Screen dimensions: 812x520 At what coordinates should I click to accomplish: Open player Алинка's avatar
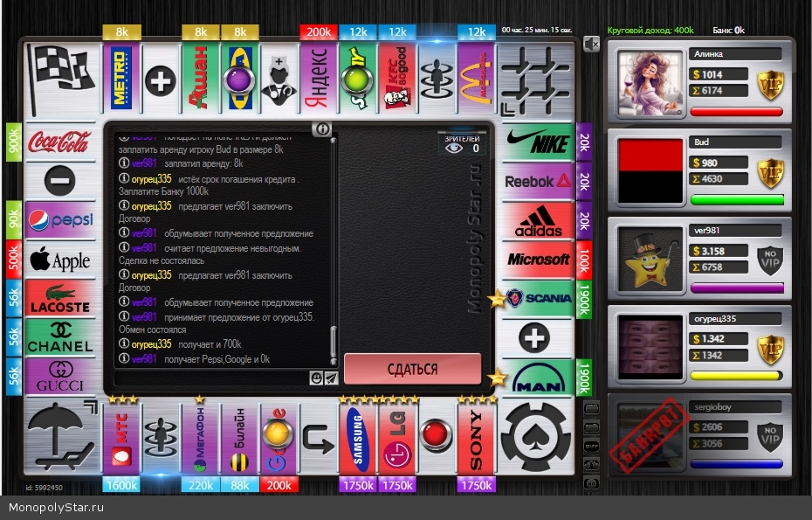650,83
